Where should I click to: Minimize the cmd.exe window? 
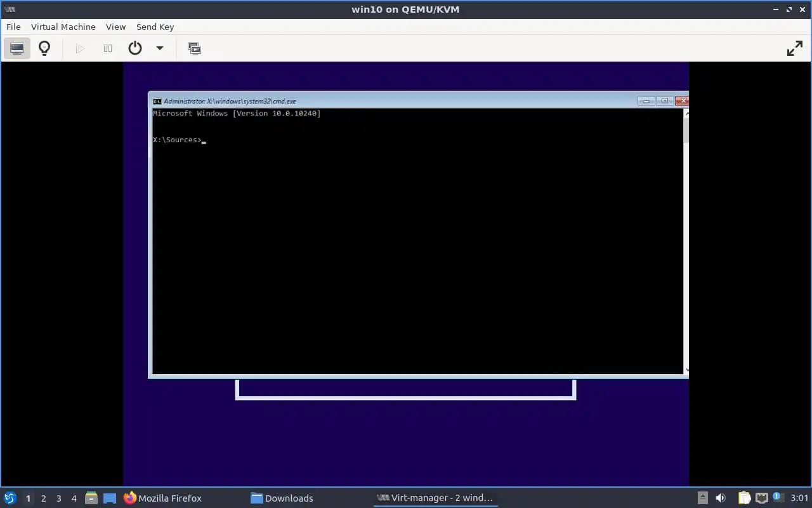pyautogui.click(x=646, y=101)
